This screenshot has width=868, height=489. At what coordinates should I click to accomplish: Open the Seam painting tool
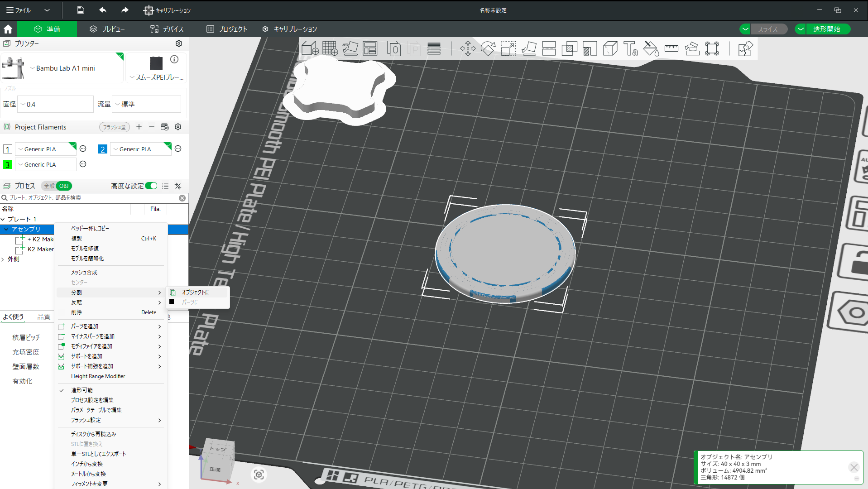(610, 48)
